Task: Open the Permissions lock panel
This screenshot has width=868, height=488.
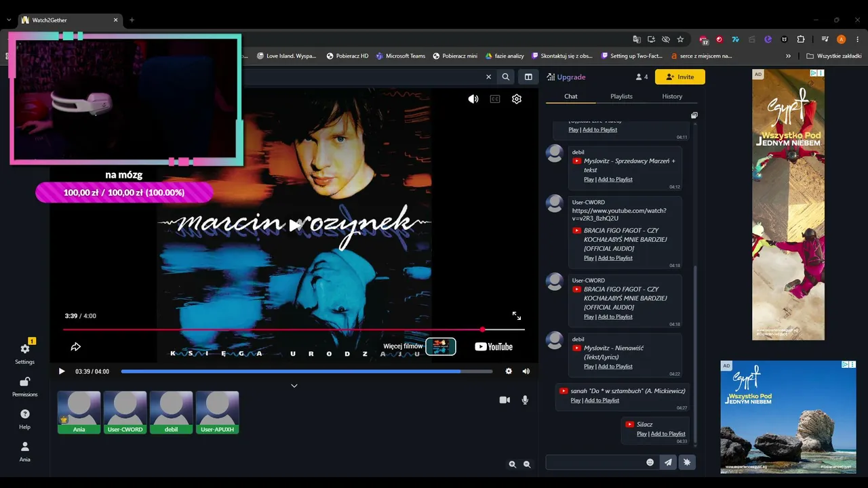Action: [x=25, y=382]
